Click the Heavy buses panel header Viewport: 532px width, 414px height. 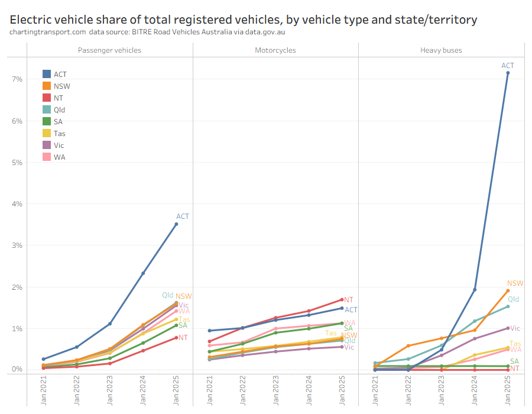(x=441, y=50)
